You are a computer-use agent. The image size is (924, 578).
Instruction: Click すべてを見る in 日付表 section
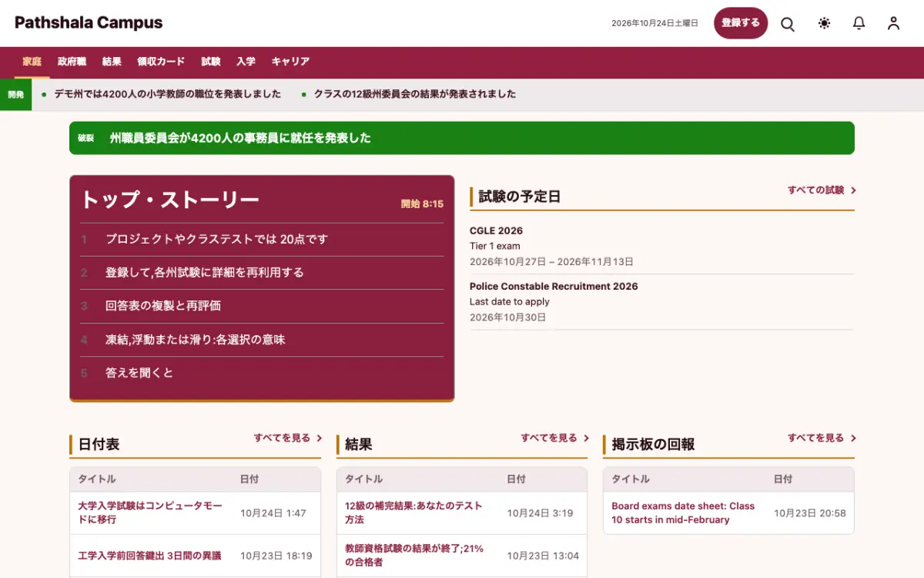click(x=288, y=438)
